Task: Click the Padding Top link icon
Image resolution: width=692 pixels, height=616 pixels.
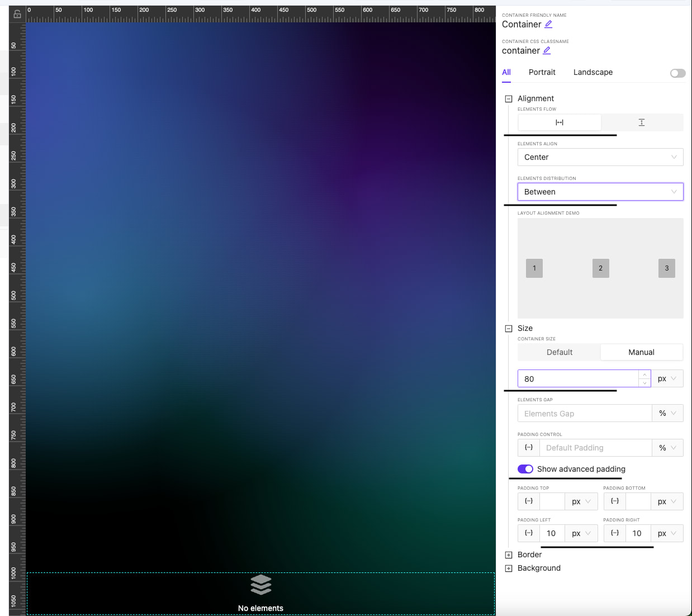Action: pyautogui.click(x=529, y=501)
